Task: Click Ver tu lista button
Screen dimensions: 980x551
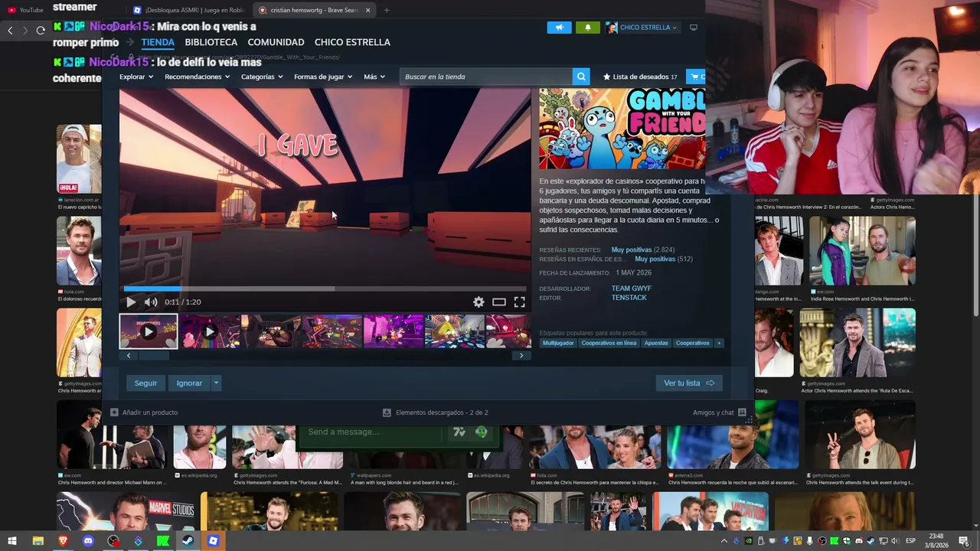Action: pos(688,383)
